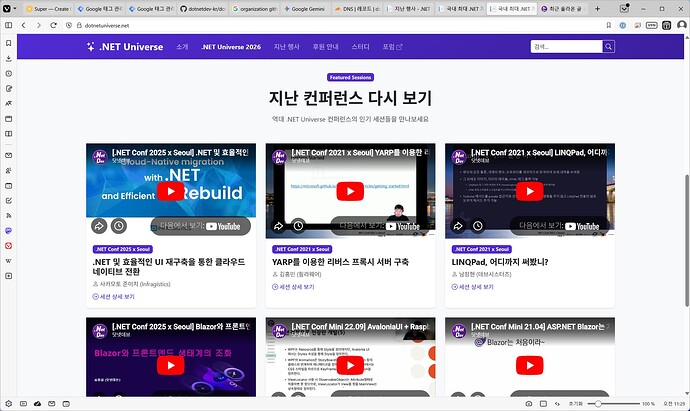Open 세션 상세 보기 for 클라우드 네이티브 전환 session
The width and height of the screenshot is (690, 411).
coord(114,297)
